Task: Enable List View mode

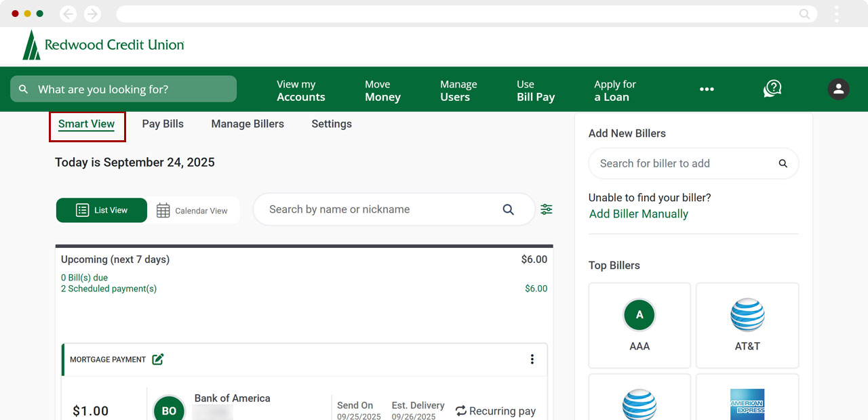Action: 101,210
